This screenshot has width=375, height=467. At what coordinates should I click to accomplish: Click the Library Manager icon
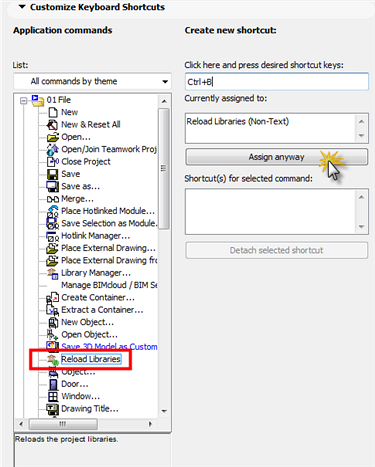pyautogui.click(x=53, y=273)
